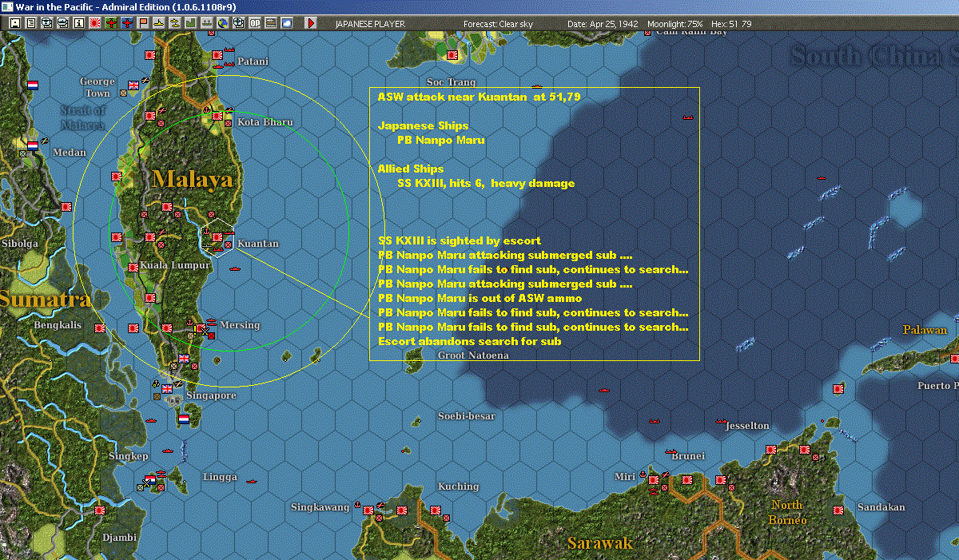
Task: Select the red plane on green background icon
Action: (111, 23)
